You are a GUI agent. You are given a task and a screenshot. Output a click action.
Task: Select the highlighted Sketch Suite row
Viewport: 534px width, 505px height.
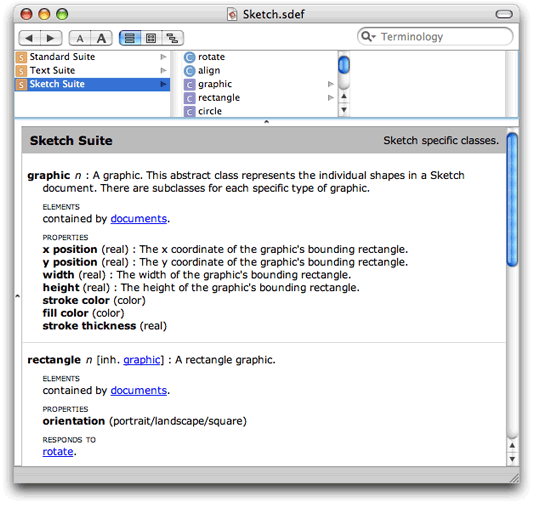(92, 84)
